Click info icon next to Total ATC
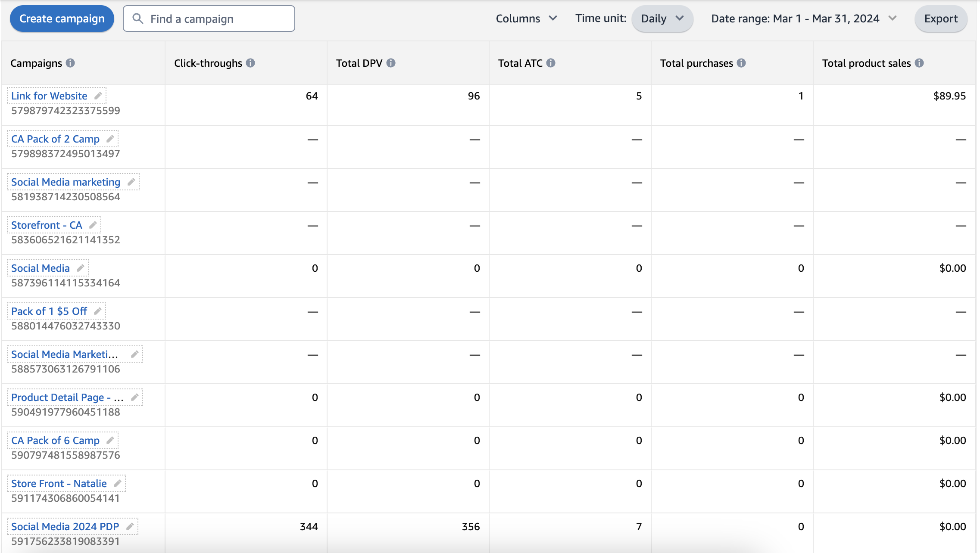Viewport: 980px width, 553px height. (x=551, y=63)
